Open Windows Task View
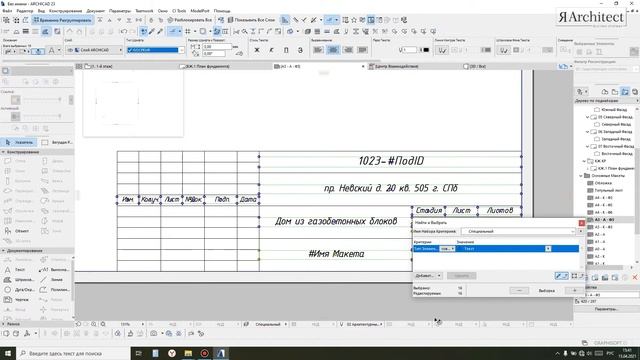 (x=139, y=353)
